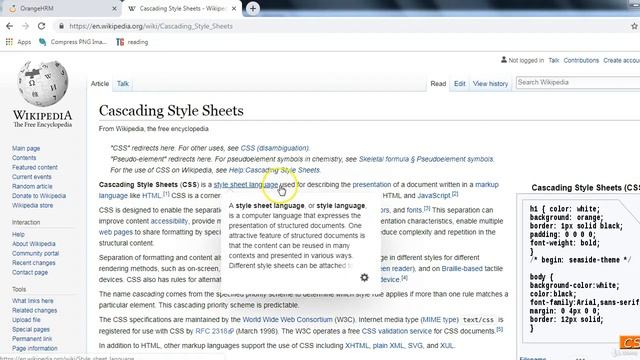
Task: Open the Talk user link at top
Action: 553,60
